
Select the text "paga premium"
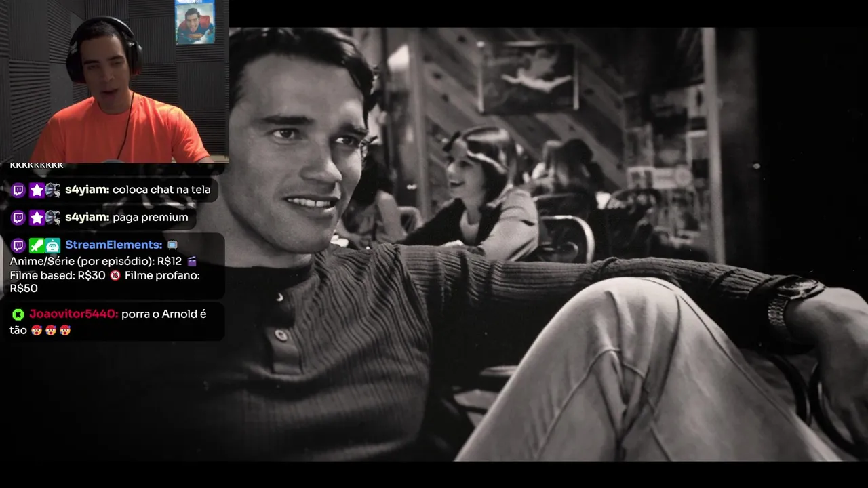[151, 217]
